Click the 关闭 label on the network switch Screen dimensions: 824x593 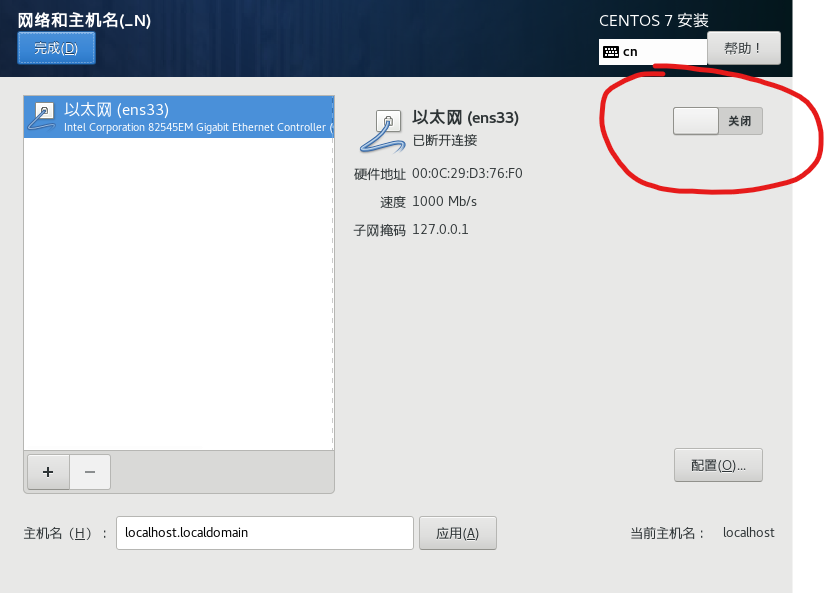click(739, 121)
